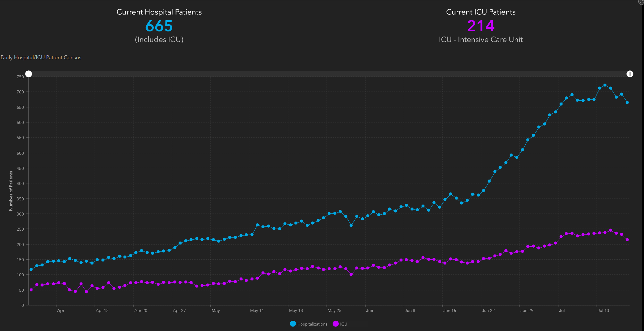Screen dimensions: 644x331
Task: Click the (Includes ICU) subtitle
Action: 159,40
